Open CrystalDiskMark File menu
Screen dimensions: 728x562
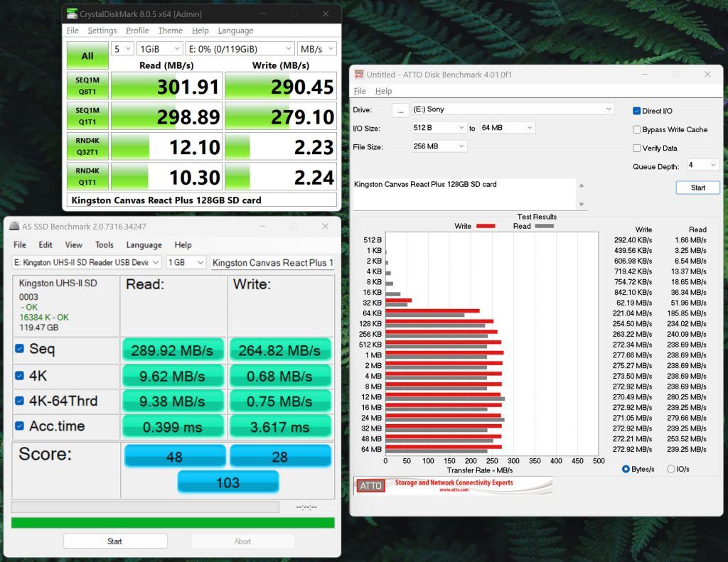click(73, 31)
